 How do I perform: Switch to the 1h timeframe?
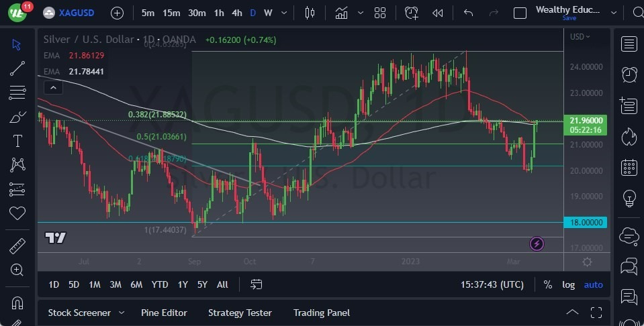pos(219,13)
